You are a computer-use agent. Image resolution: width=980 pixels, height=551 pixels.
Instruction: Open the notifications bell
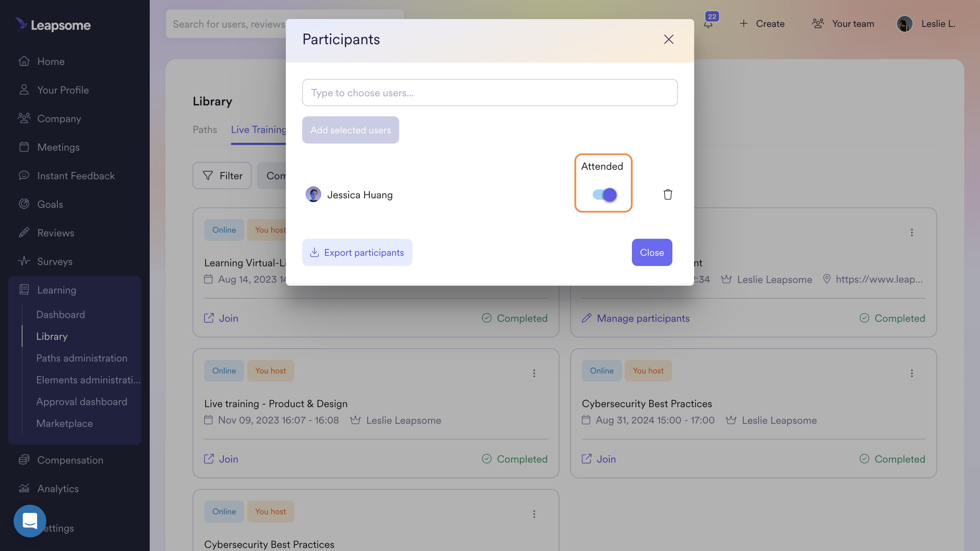coord(708,23)
